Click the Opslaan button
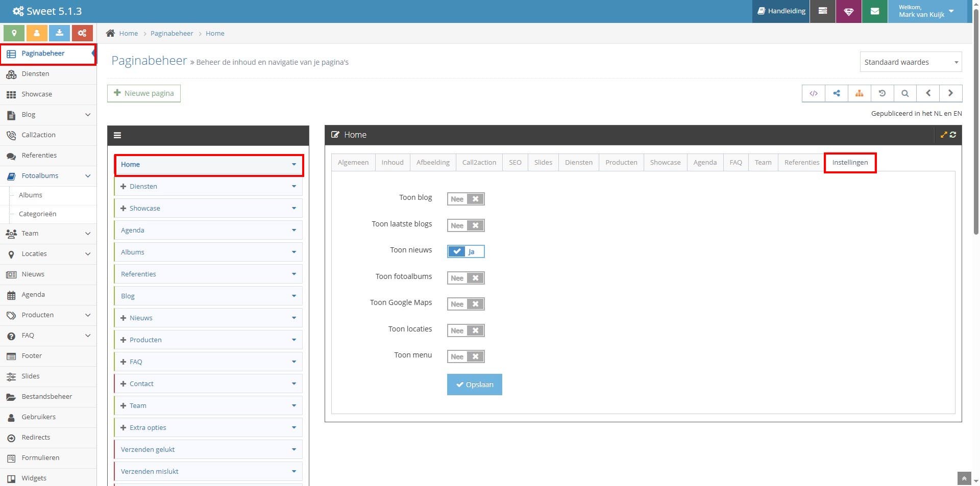 pyautogui.click(x=475, y=385)
